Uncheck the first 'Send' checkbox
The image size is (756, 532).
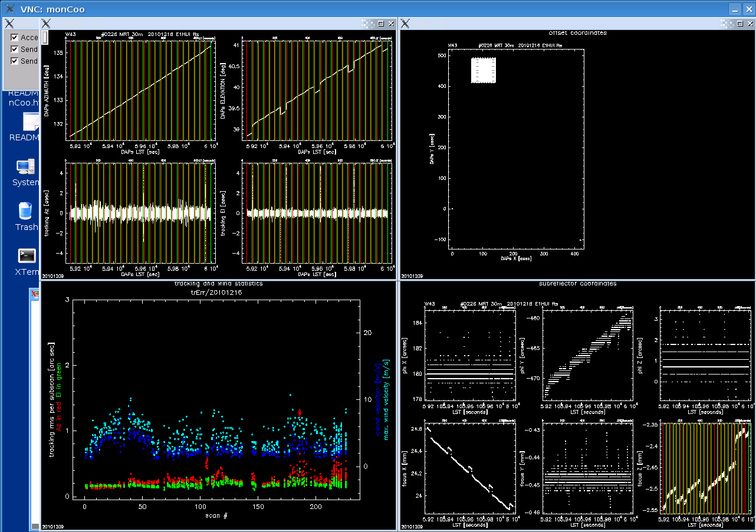(x=15, y=50)
